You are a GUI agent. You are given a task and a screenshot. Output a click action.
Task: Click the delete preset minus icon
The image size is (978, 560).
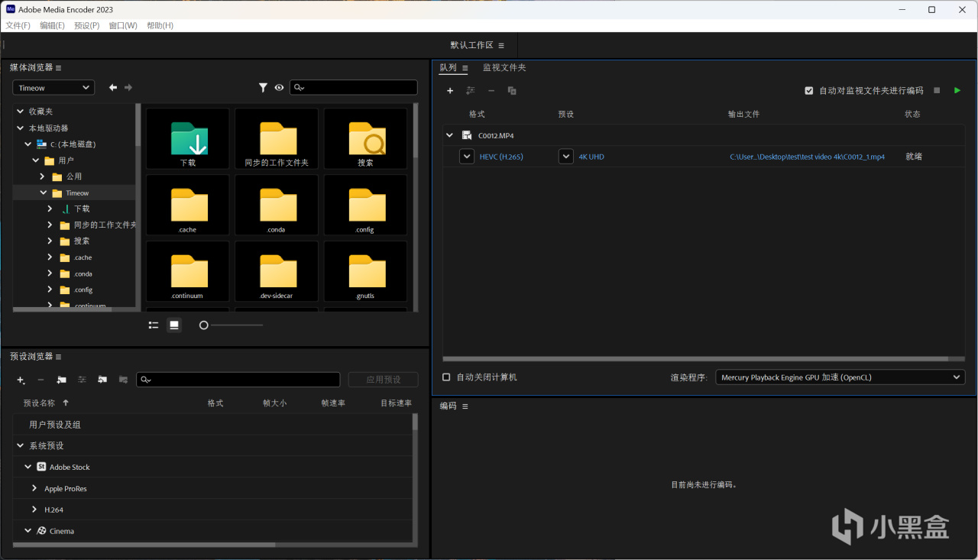tap(41, 380)
